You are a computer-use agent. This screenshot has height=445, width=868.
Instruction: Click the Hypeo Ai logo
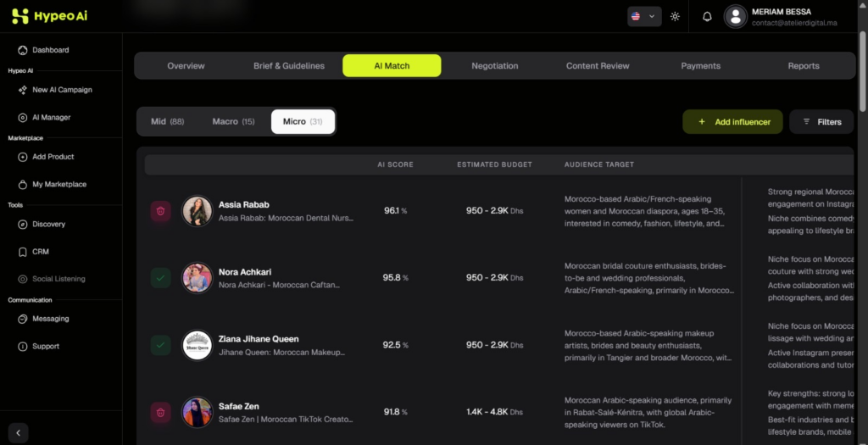(x=49, y=16)
